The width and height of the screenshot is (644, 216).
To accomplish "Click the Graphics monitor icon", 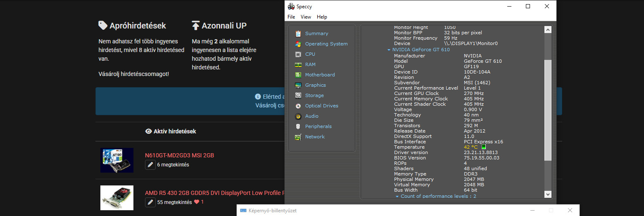I will pos(298,85).
